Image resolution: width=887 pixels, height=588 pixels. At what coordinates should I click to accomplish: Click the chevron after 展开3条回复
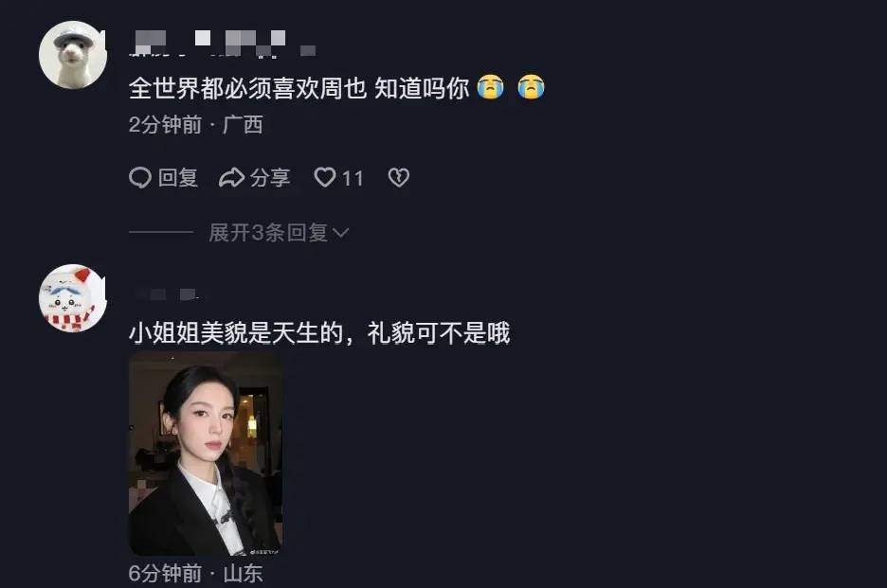click(340, 232)
